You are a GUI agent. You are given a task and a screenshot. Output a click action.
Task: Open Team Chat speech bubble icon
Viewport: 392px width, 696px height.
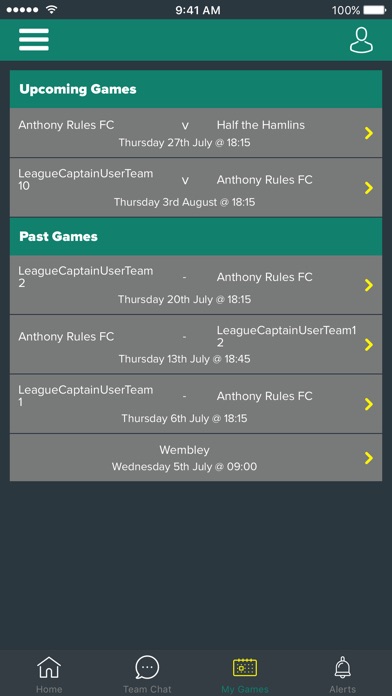[x=147, y=668]
